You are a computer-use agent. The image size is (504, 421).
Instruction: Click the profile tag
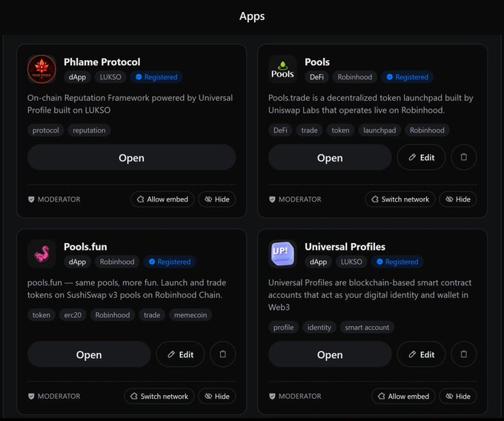(283, 328)
